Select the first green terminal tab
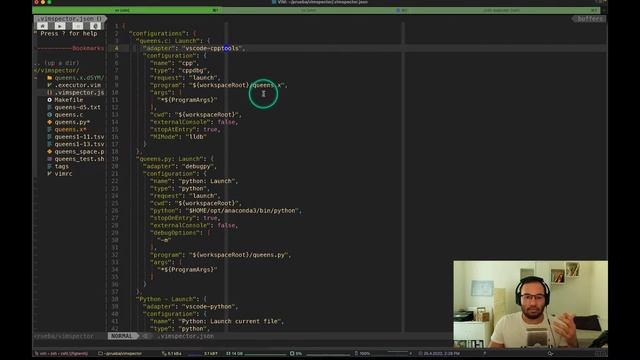Screen dimensions: 640x360 [x=127, y=10]
